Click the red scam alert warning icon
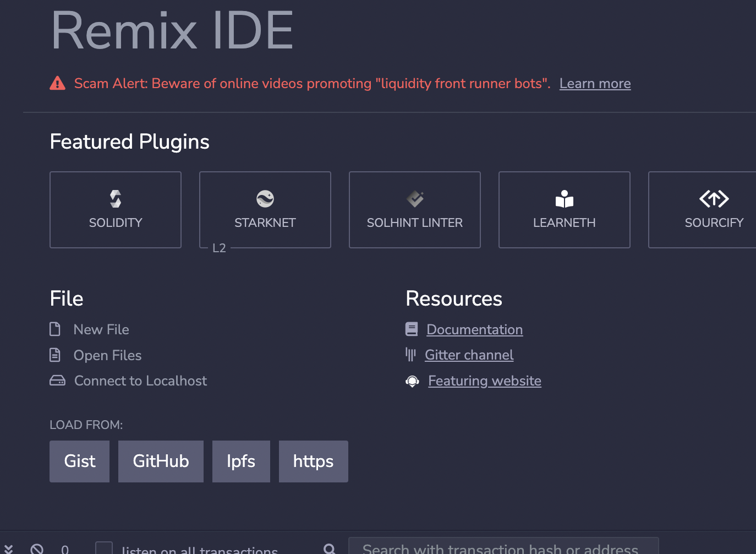 58,83
